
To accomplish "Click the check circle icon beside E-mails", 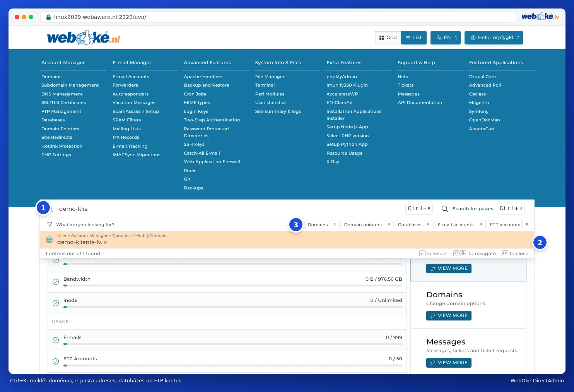I will (56, 340).
